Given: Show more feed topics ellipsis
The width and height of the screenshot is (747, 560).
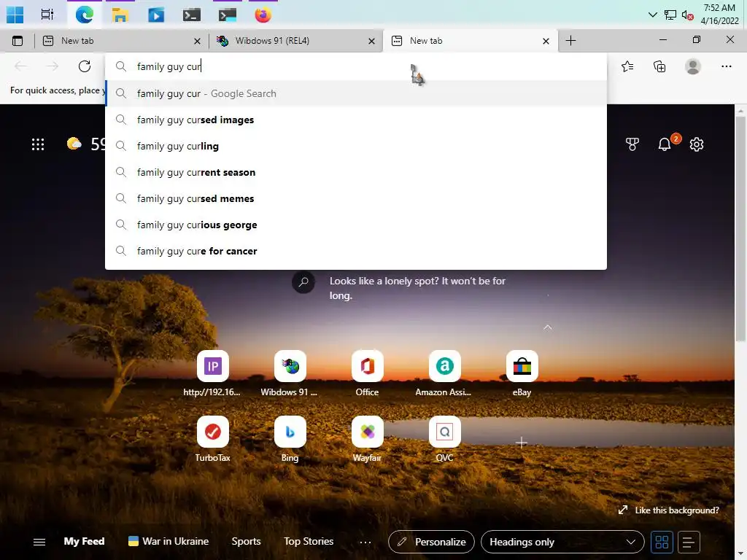Looking at the screenshot, I should click(365, 542).
